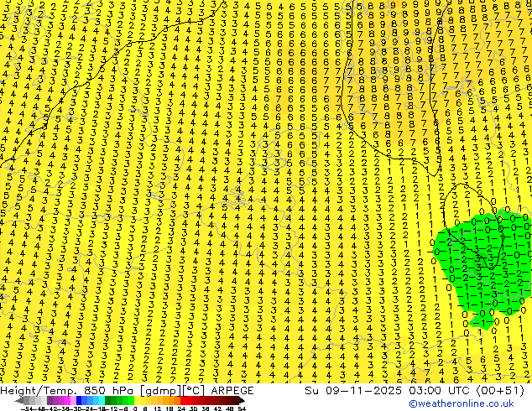Viewport: 532px width, 411px height.
Task: Select the bright red 24 legend color
Action: pos(183,400)
